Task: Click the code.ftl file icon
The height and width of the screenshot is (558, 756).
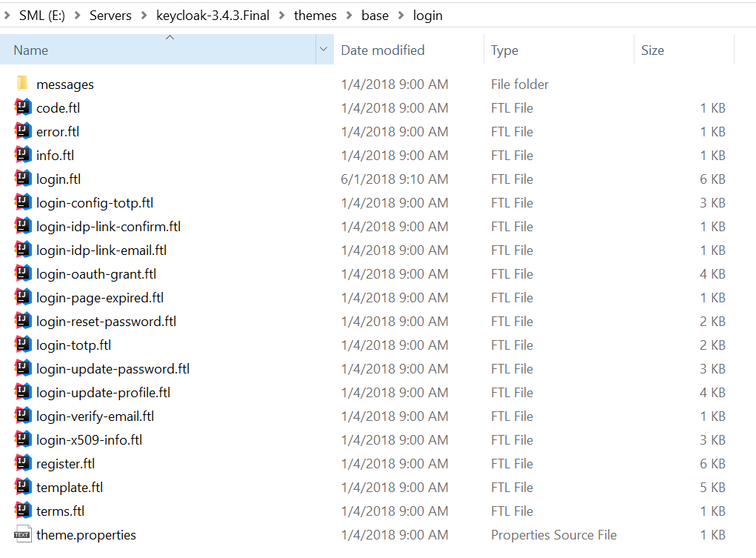Action: 23,107
